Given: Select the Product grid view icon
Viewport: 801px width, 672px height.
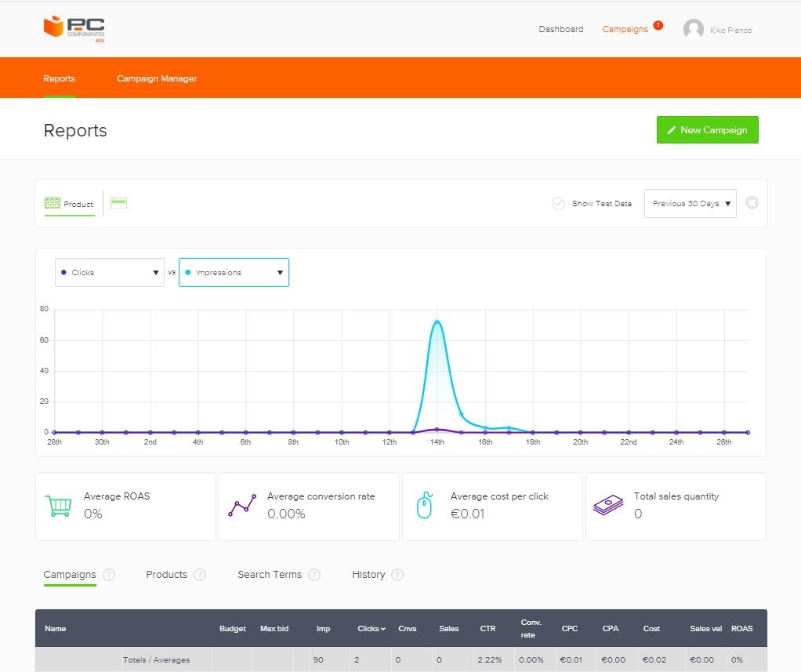Looking at the screenshot, I should (x=53, y=203).
